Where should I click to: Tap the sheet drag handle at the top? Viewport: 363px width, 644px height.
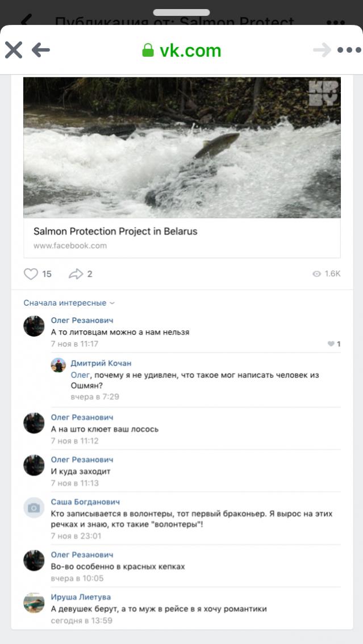click(181, 12)
